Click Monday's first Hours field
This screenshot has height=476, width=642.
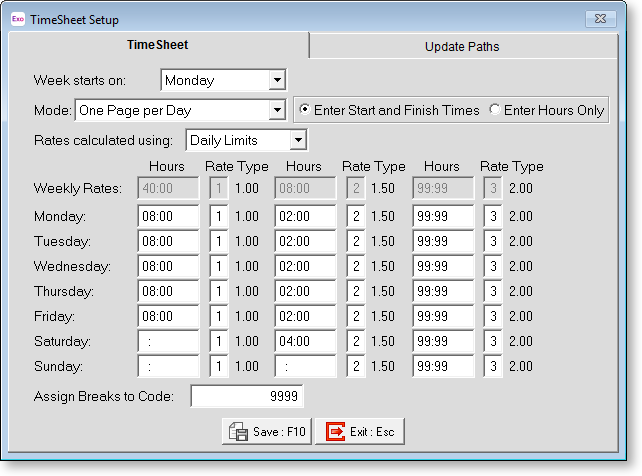tap(168, 216)
